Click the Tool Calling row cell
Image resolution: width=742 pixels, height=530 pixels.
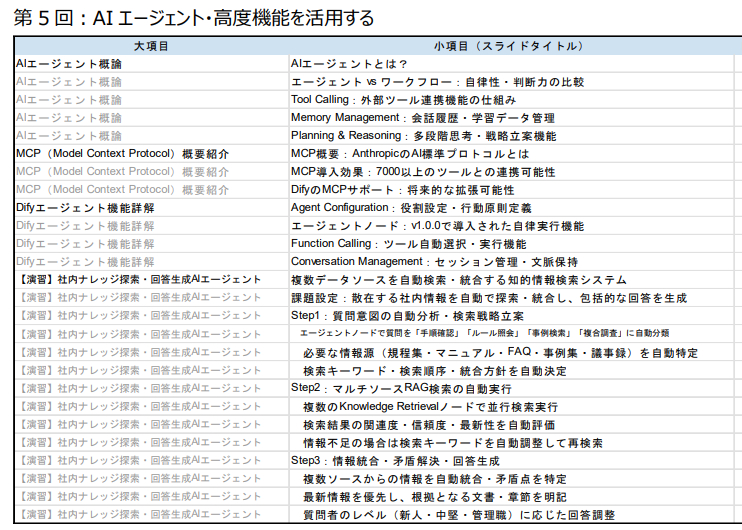point(403,100)
